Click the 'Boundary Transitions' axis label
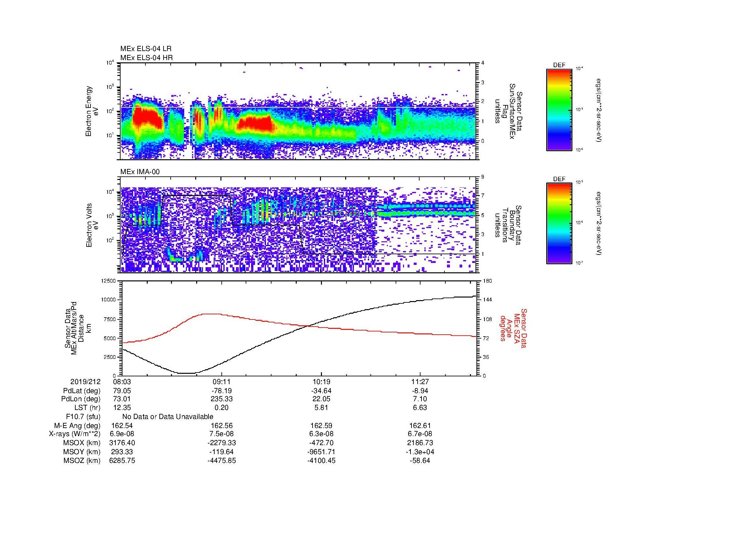 pyautogui.click(x=508, y=225)
